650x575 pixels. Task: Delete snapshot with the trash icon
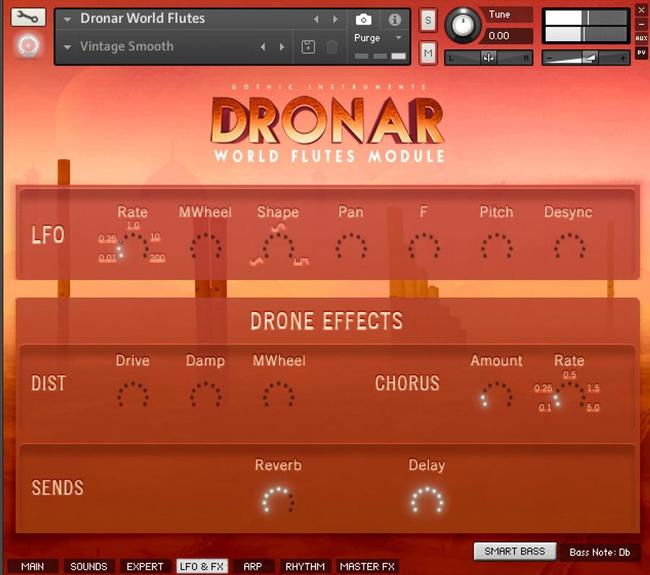point(332,47)
